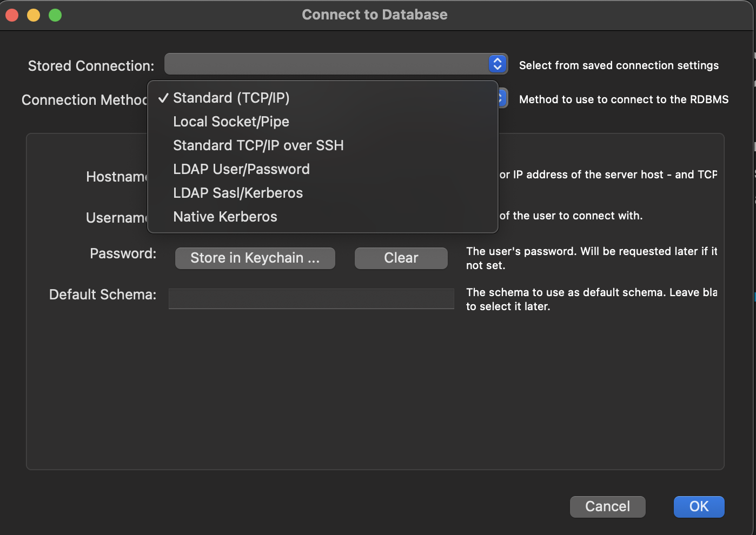Click the blue arrows on Stored Connection
Screen dimensions: 756x535
[498, 64]
